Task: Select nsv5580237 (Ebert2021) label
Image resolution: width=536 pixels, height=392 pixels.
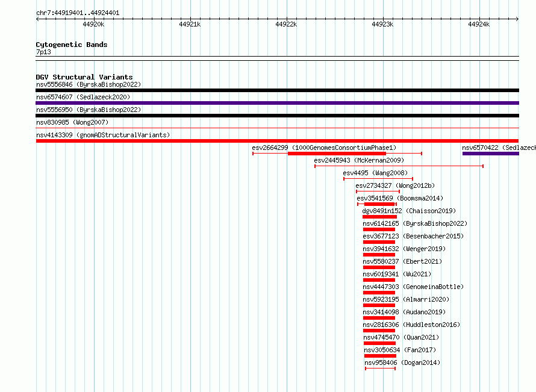Action: point(402,261)
